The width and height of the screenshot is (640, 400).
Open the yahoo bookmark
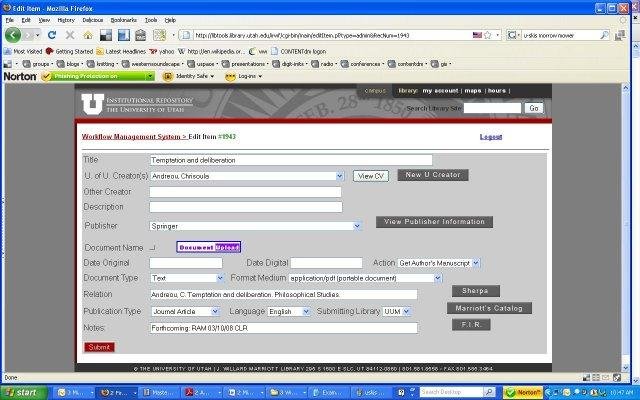point(162,51)
